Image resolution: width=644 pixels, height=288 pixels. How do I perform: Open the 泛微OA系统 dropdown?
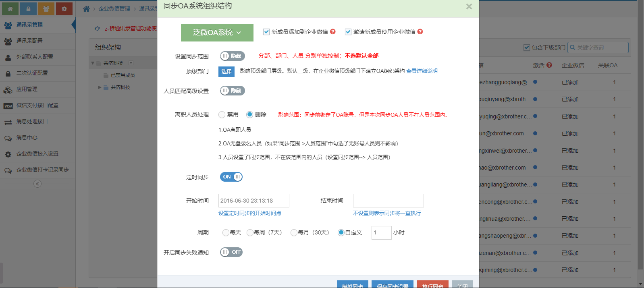click(x=217, y=33)
